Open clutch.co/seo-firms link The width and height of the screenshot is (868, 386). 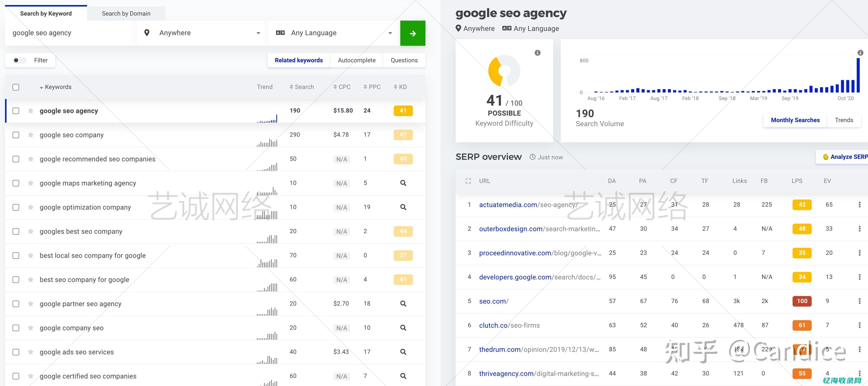coord(509,325)
